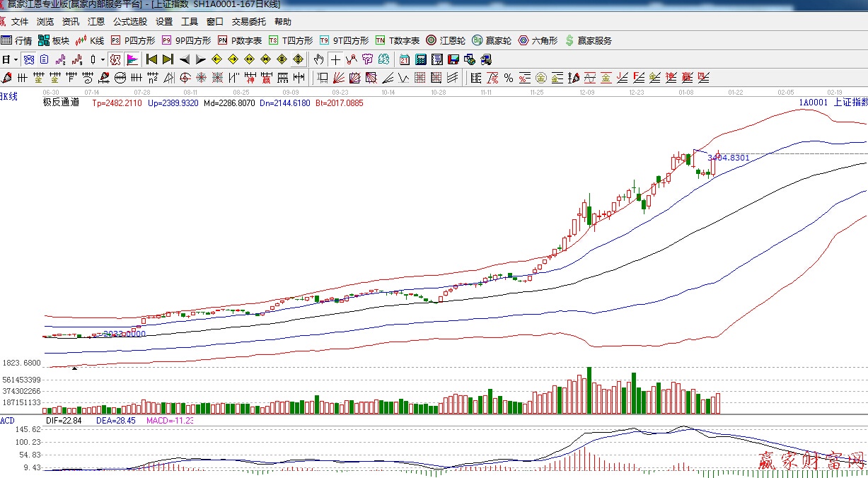Toggle the 权 price adjustment button
Image resolution: width=868 pixels, height=478 pixels.
(115, 59)
